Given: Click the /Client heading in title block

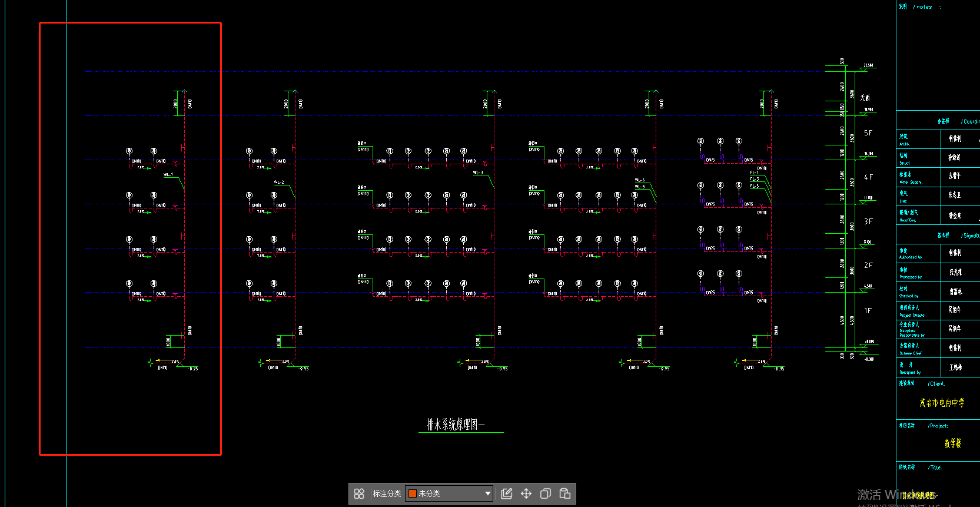Looking at the screenshot, I should point(936,384).
